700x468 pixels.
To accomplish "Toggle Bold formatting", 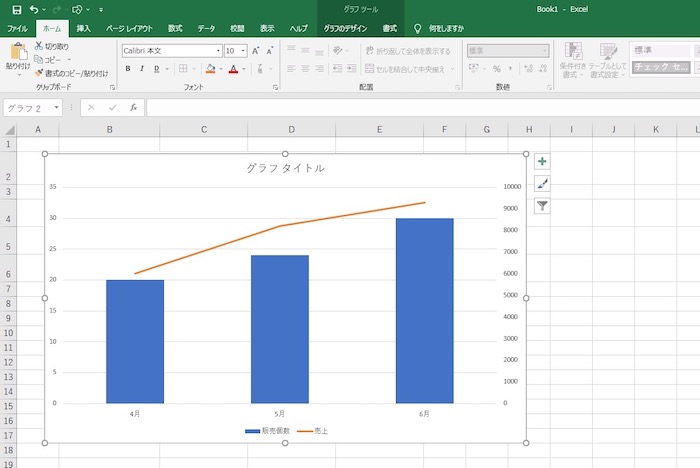I will pyautogui.click(x=128, y=68).
